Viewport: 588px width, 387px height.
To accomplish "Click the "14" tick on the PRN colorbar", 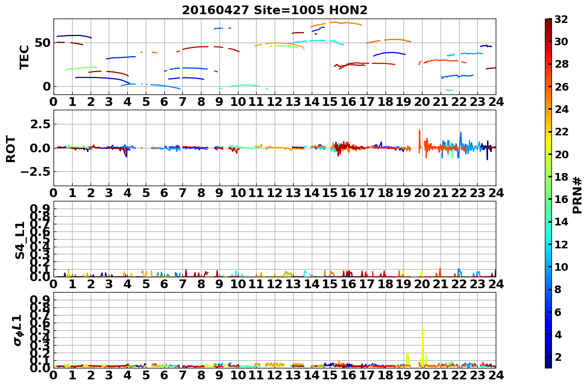I will (x=561, y=222).
